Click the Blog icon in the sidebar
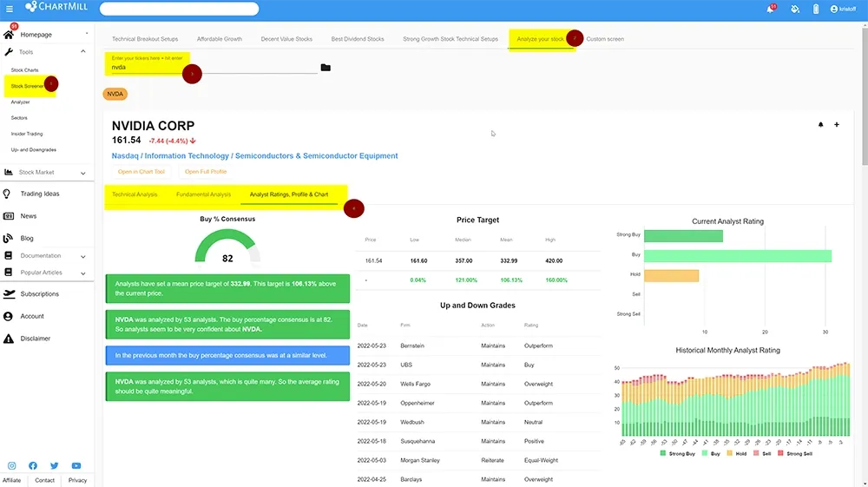 [8, 238]
